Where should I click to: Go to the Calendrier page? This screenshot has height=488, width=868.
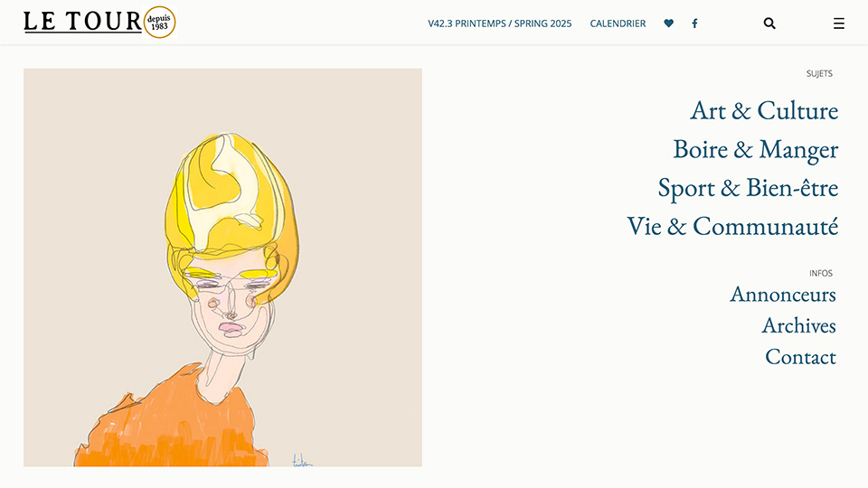coord(618,23)
